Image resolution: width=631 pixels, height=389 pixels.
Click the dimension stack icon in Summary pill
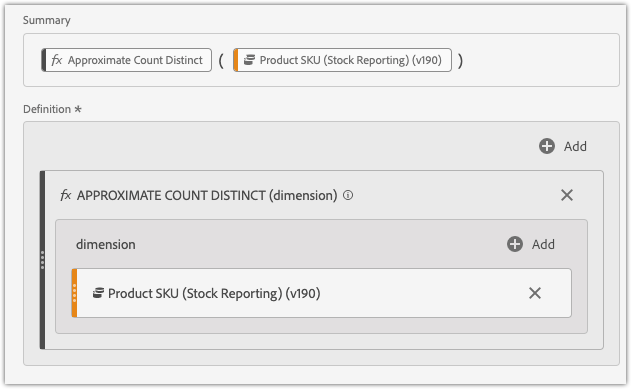pyautogui.click(x=250, y=60)
